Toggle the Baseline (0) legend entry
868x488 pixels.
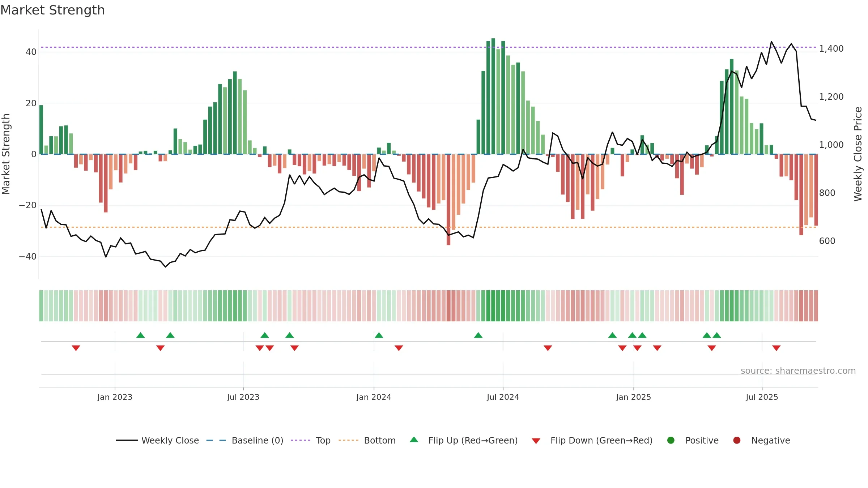coord(245,440)
